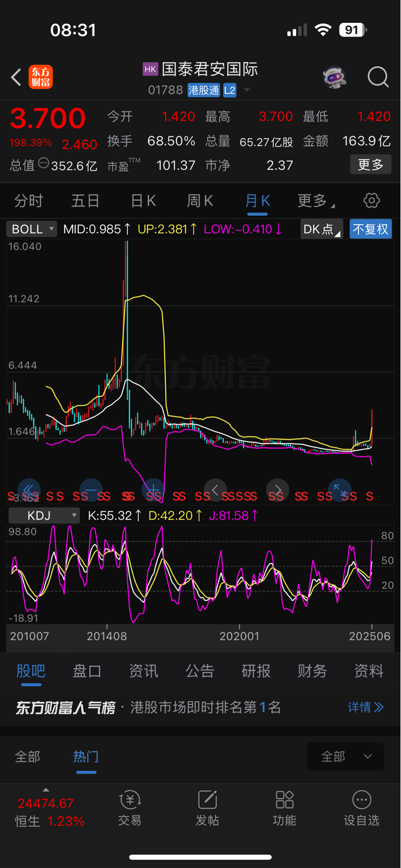This screenshot has width=401, height=868.
Task: Tap the Wi-Fi status icon
Action: (323, 30)
